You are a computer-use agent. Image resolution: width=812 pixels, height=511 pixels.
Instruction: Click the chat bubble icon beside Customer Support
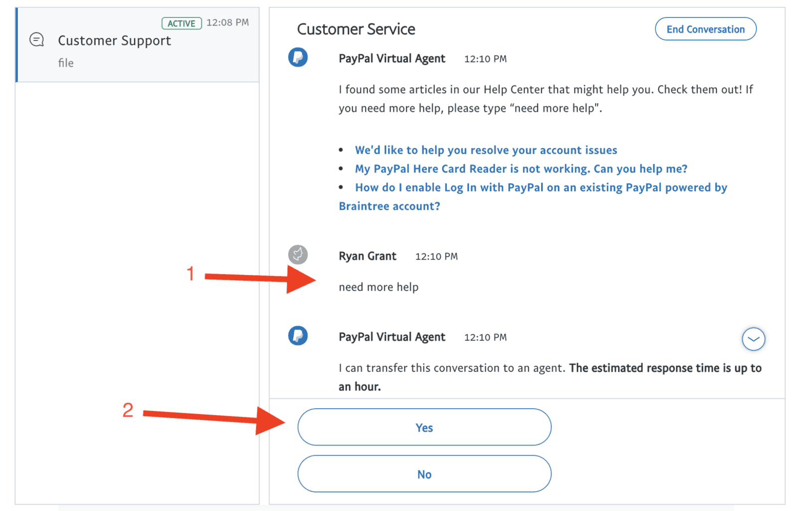(x=36, y=39)
